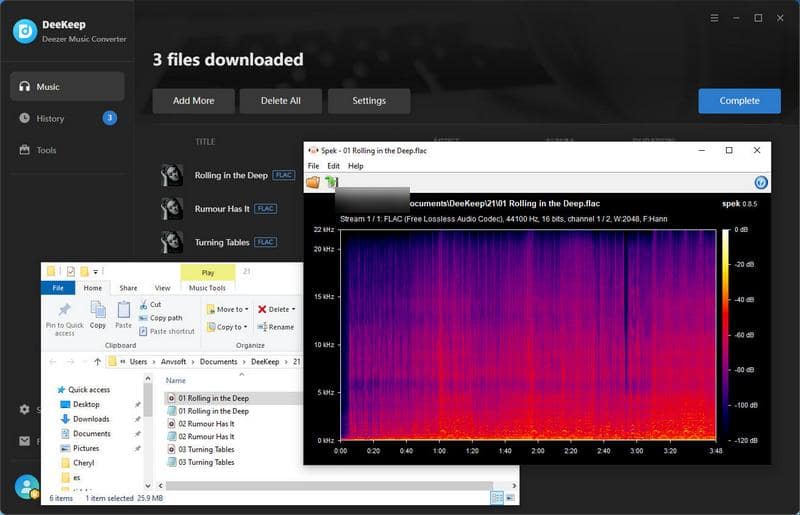
Task: Switch Explorer to details view icon
Action: [496, 498]
